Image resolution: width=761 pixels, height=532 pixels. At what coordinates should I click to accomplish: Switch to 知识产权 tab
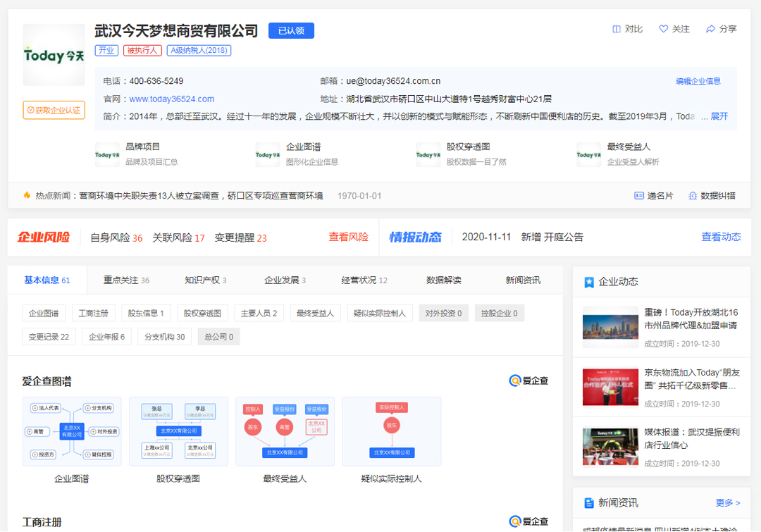(205, 280)
